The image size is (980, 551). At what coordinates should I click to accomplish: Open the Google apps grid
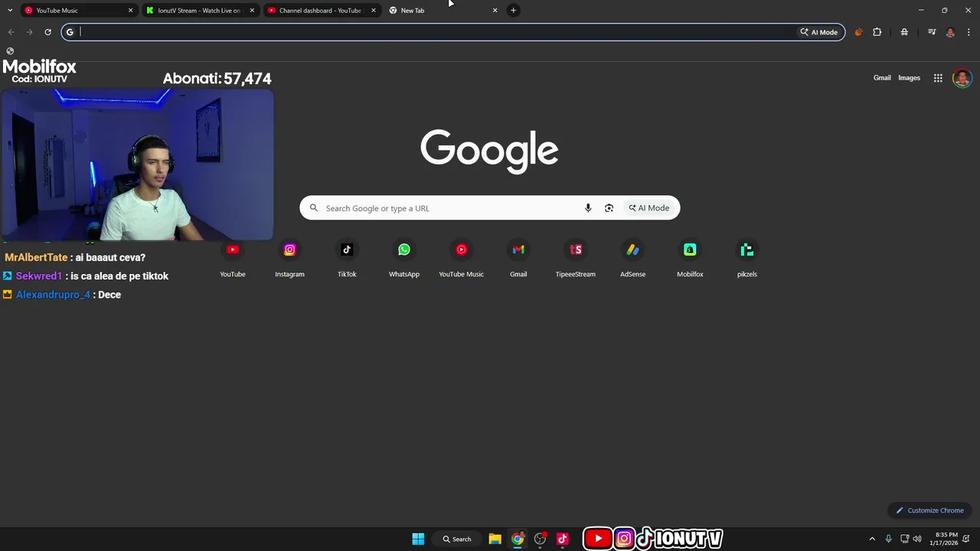(x=938, y=78)
